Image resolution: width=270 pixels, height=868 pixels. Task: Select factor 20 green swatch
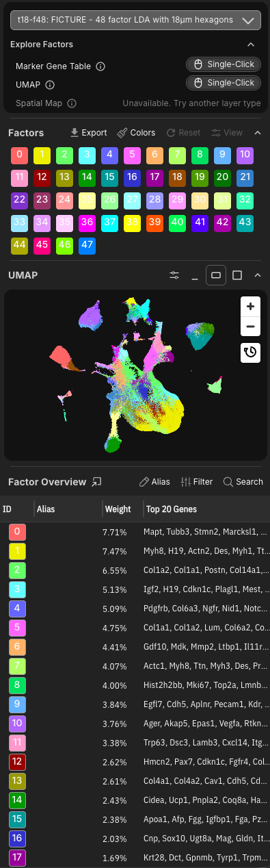(x=223, y=178)
